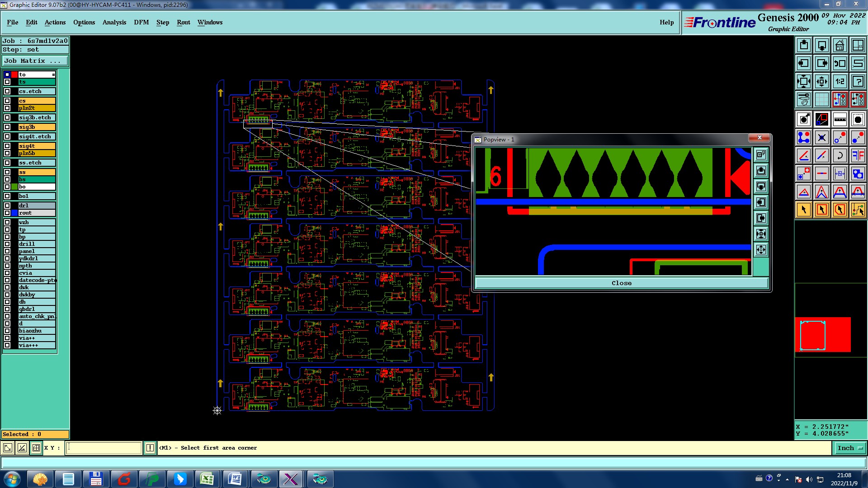Expand the Step field
Screen dimensions: 868x488
(35, 50)
